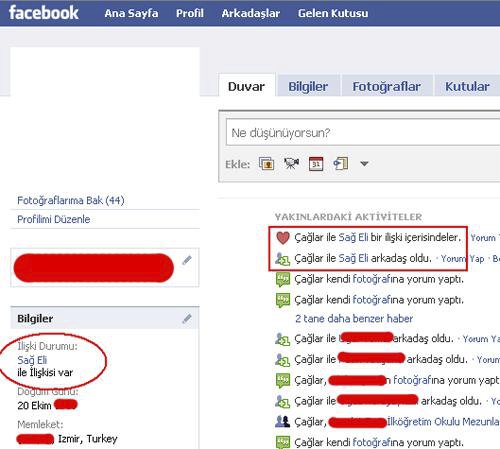Switch to the Duvar tab
This screenshot has width=500, height=449.
click(x=247, y=86)
